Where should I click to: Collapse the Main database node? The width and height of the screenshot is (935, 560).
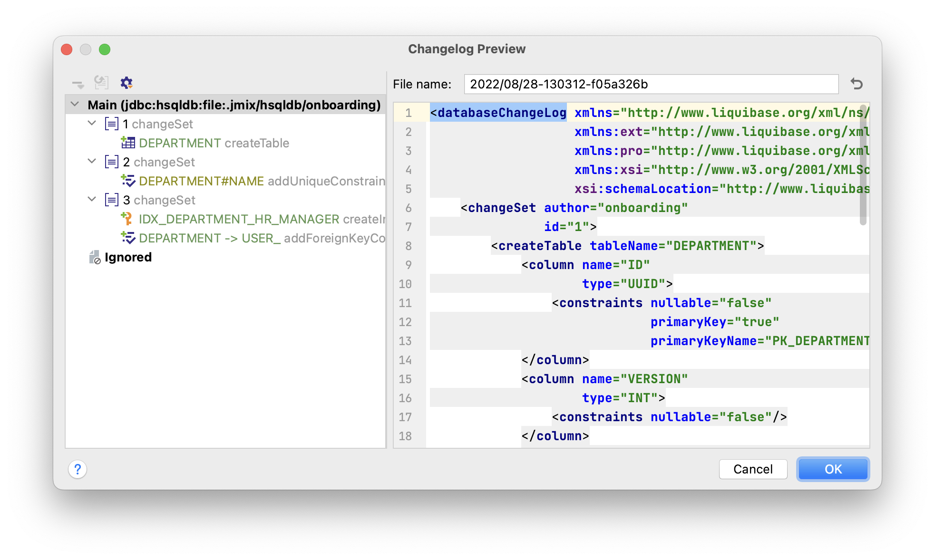(75, 104)
